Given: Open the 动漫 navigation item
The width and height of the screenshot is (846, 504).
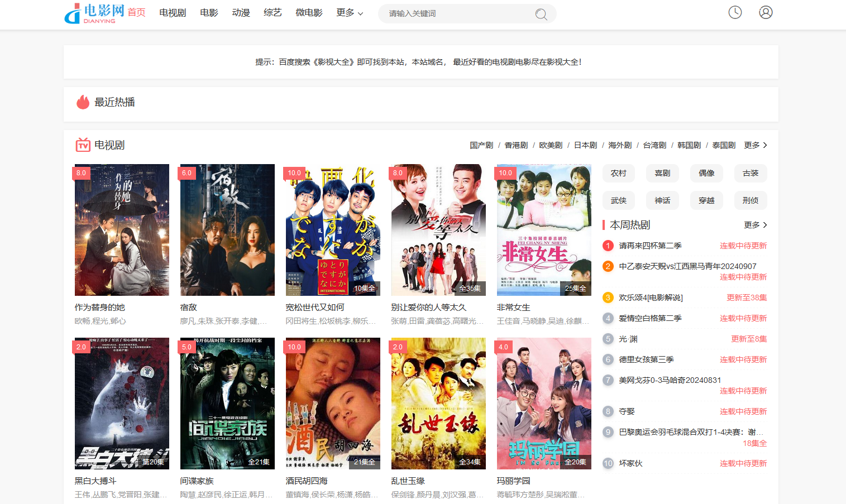Looking at the screenshot, I should (241, 13).
